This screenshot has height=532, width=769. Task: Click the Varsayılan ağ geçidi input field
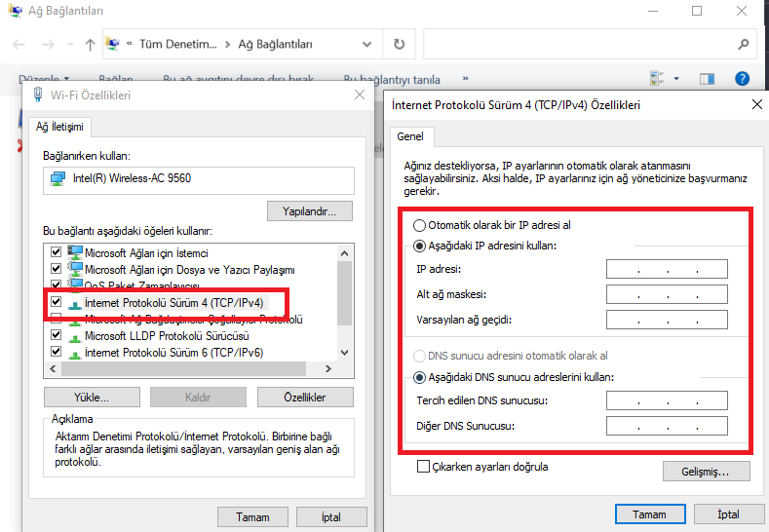click(667, 320)
